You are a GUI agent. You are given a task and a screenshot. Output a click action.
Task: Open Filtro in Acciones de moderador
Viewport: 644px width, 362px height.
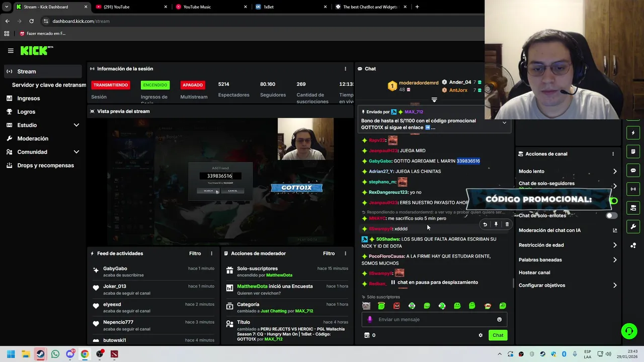(329, 253)
